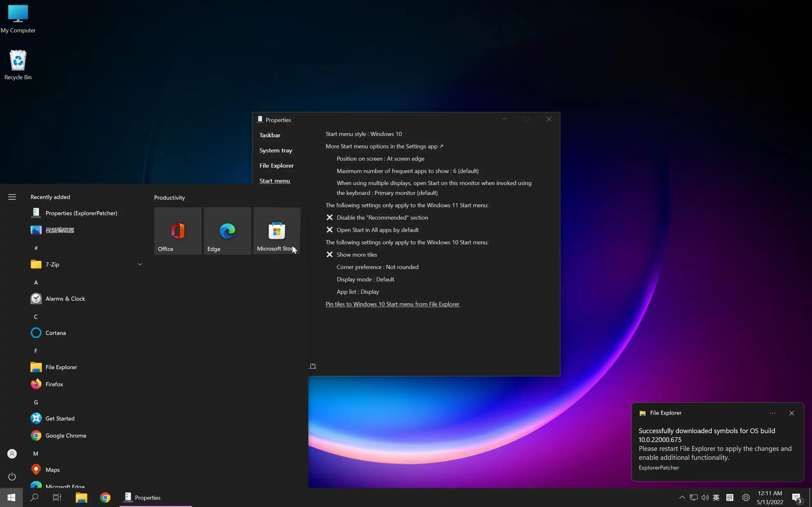Expand the Start menu hamburger
This screenshot has width=812, height=507.
pyautogui.click(x=12, y=197)
